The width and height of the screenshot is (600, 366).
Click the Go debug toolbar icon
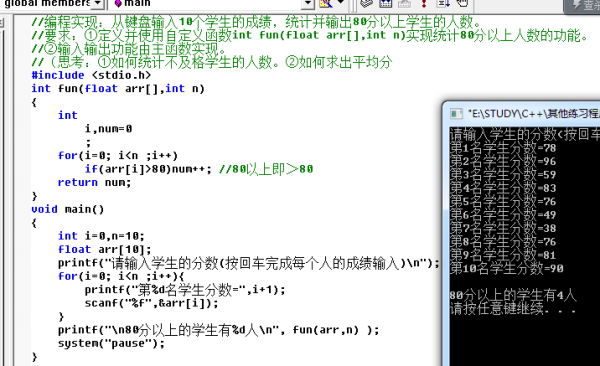tap(443, 3)
